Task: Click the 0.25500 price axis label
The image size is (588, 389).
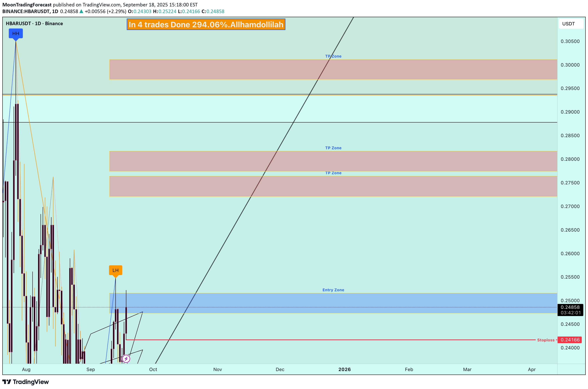Action: (570, 277)
